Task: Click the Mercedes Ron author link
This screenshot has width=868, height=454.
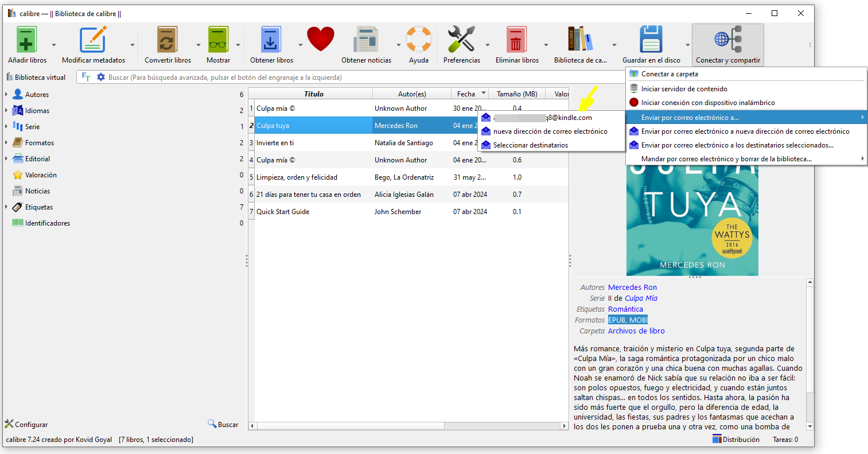Action: point(632,288)
